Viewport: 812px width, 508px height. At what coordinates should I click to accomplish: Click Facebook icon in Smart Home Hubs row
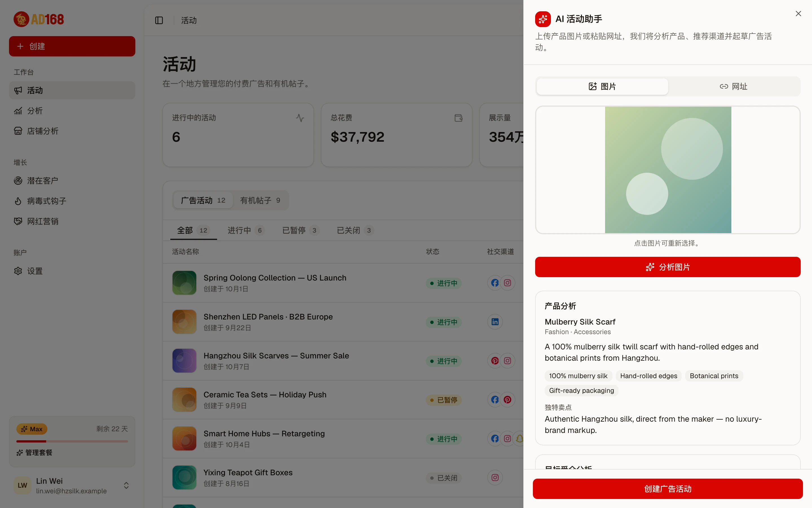[495, 439]
